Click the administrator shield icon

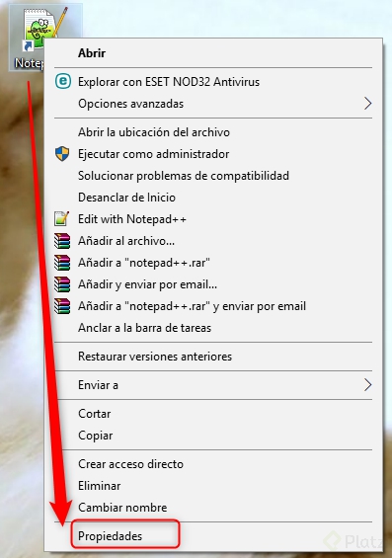click(62, 154)
